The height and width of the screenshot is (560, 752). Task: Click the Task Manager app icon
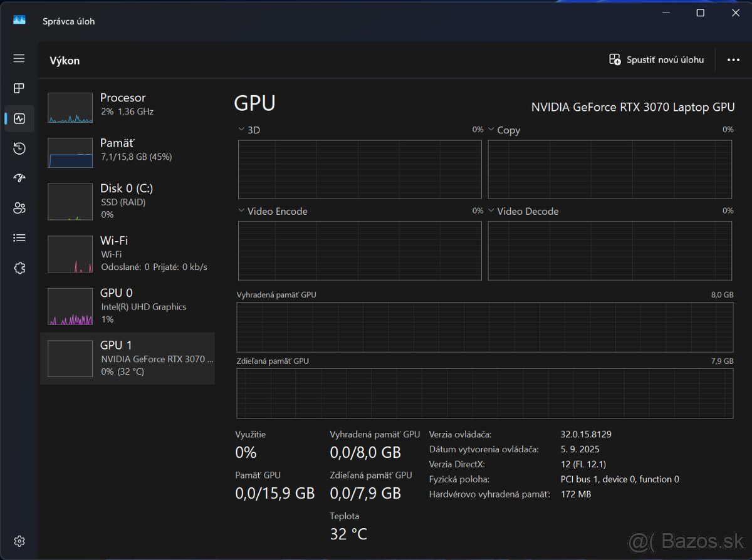19,20
